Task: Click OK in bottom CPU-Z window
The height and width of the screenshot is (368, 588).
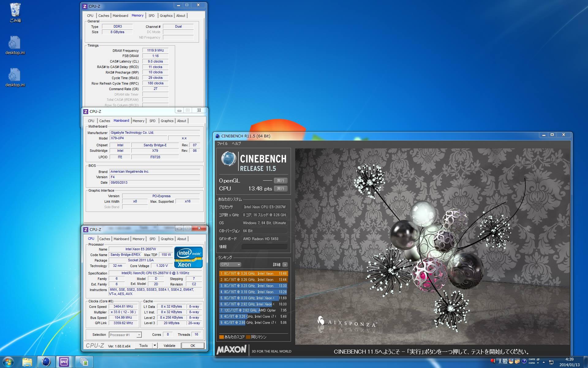Action: (x=193, y=346)
